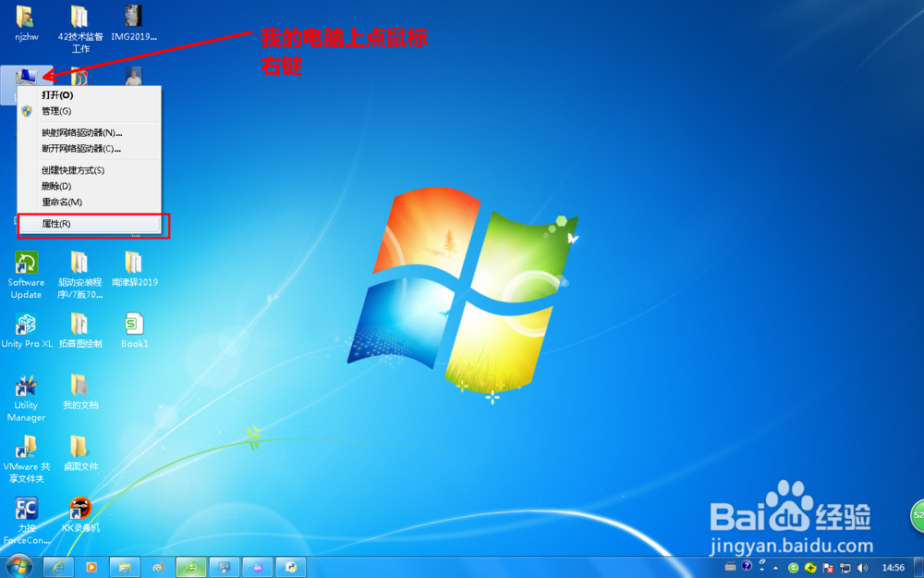Select 删除(D) in the context menu
The height and width of the screenshot is (578, 924).
pos(90,187)
